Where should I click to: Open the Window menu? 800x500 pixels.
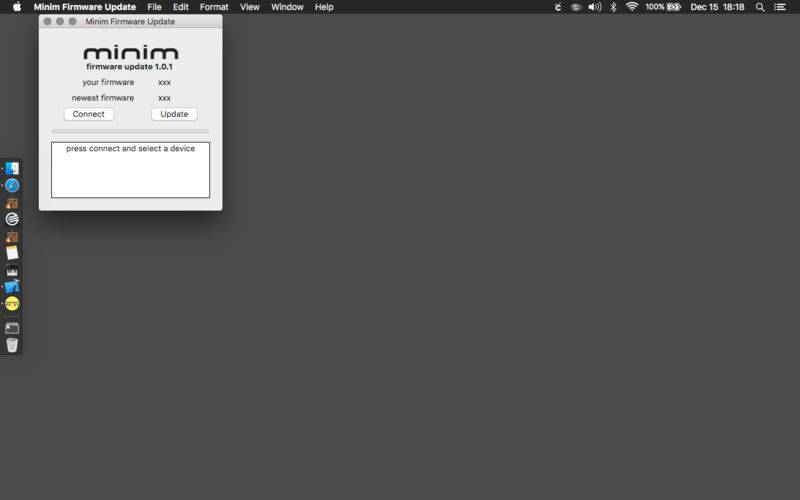[287, 7]
